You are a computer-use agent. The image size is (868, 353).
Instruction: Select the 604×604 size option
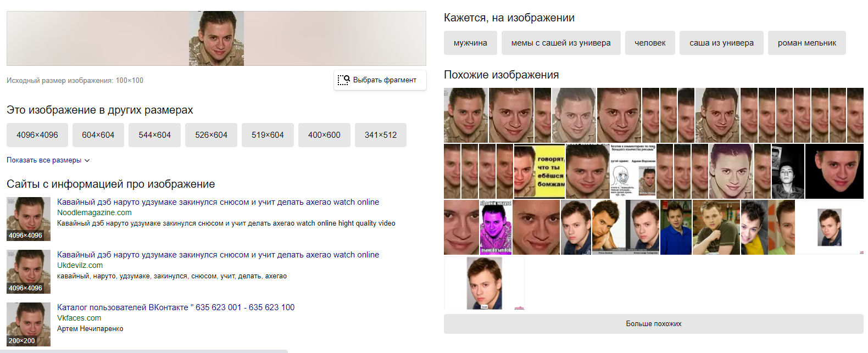(x=98, y=135)
